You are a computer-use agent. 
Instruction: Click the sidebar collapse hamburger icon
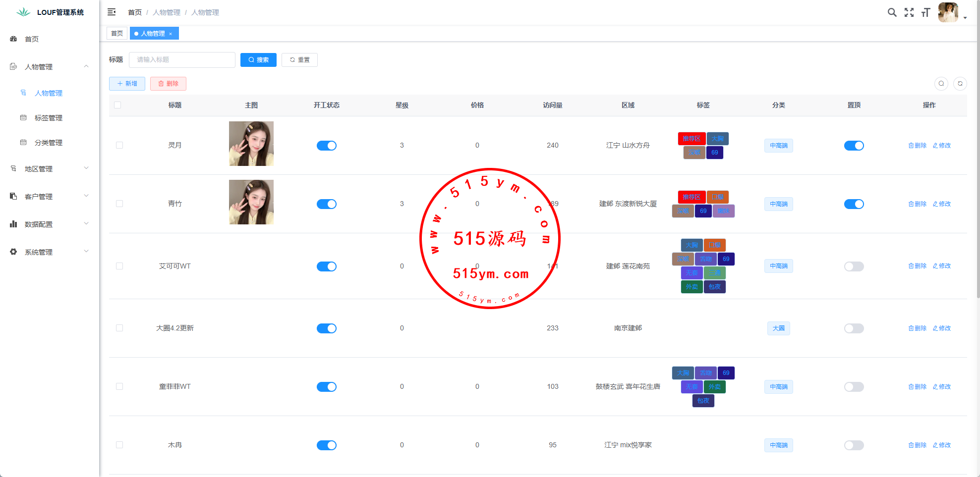[112, 12]
